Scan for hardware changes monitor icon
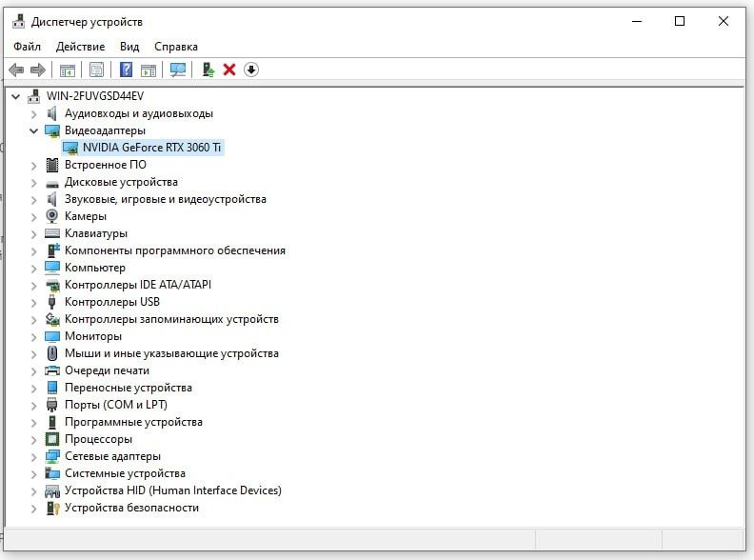The height and width of the screenshot is (560, 754). coord(178,70)
